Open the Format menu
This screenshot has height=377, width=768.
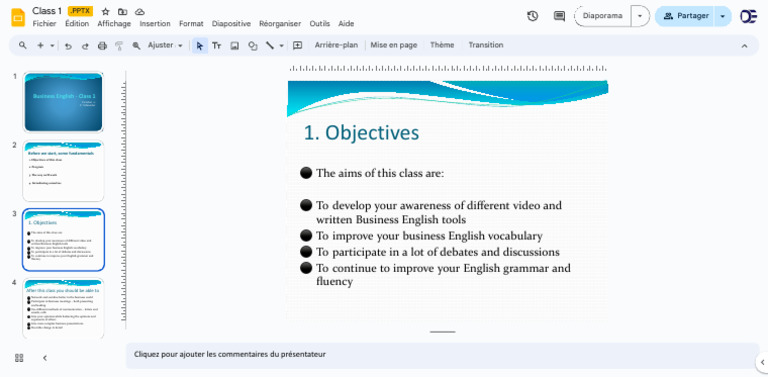point(191,24)
